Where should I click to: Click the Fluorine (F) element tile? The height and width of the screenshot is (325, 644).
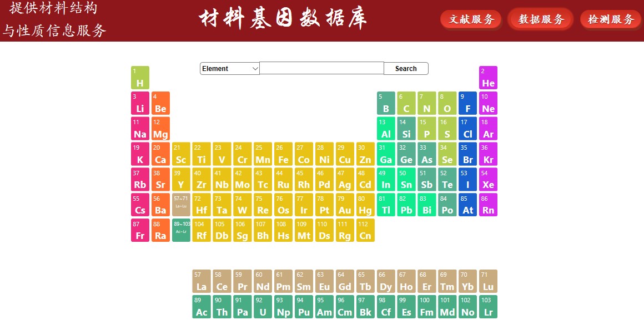[467, 103]
